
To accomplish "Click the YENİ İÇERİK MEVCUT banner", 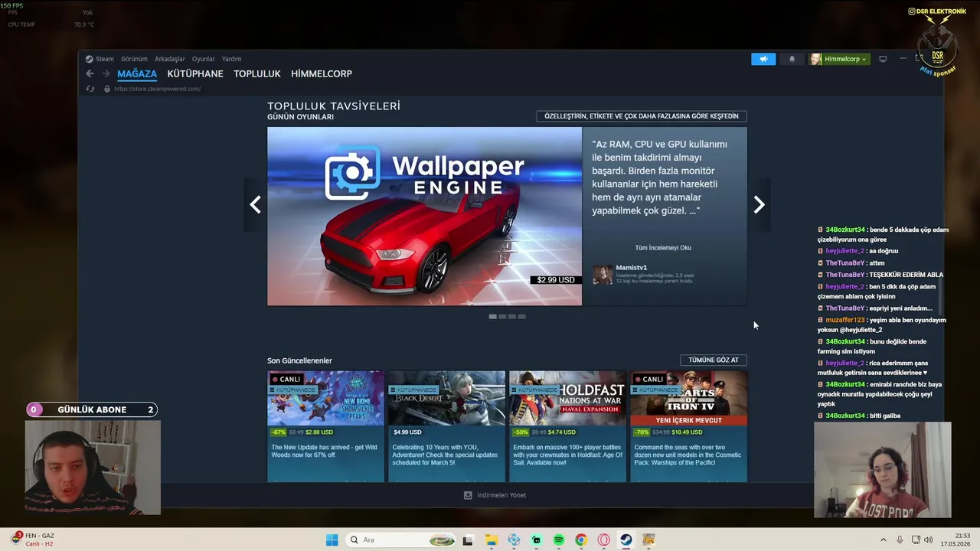I will (x=688, y=420).
